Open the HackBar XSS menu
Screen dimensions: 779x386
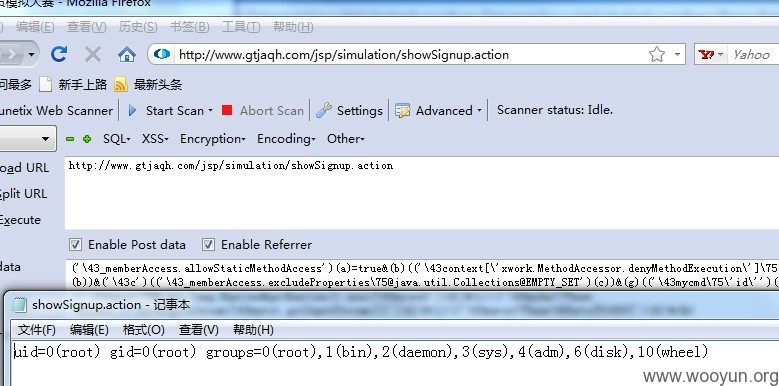(155, 139)
